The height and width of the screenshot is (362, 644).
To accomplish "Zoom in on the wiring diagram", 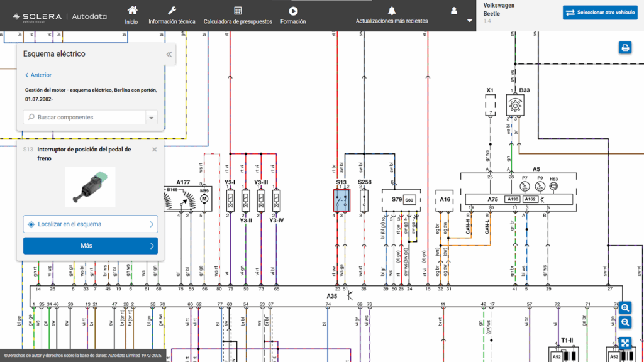I will (x=625, y=307).
